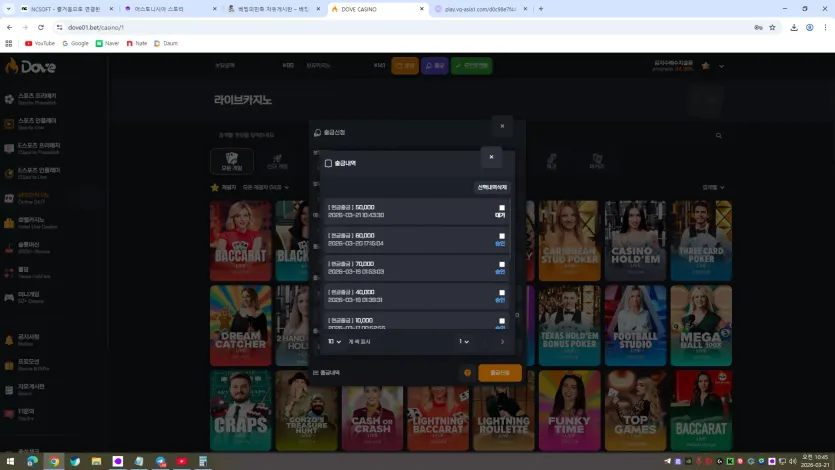The height and width of the screenshot is (470, 835).
Task: Open the mini game sidebar item
Action: (31, 297)
